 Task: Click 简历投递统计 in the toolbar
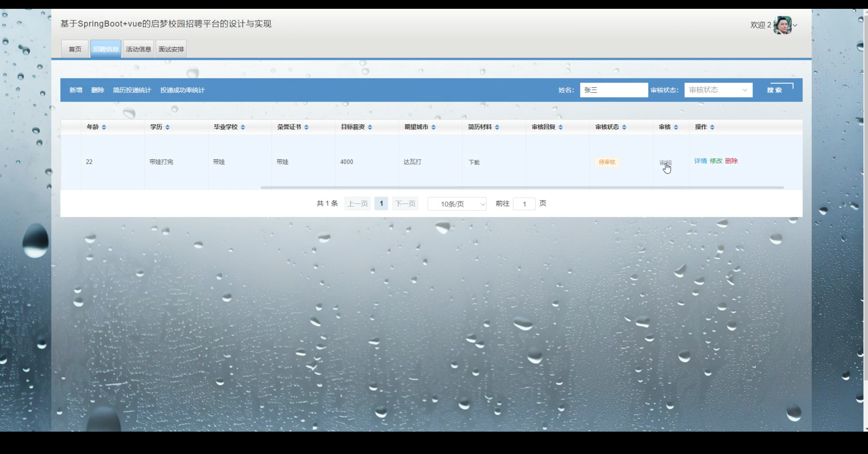[132, 90]
